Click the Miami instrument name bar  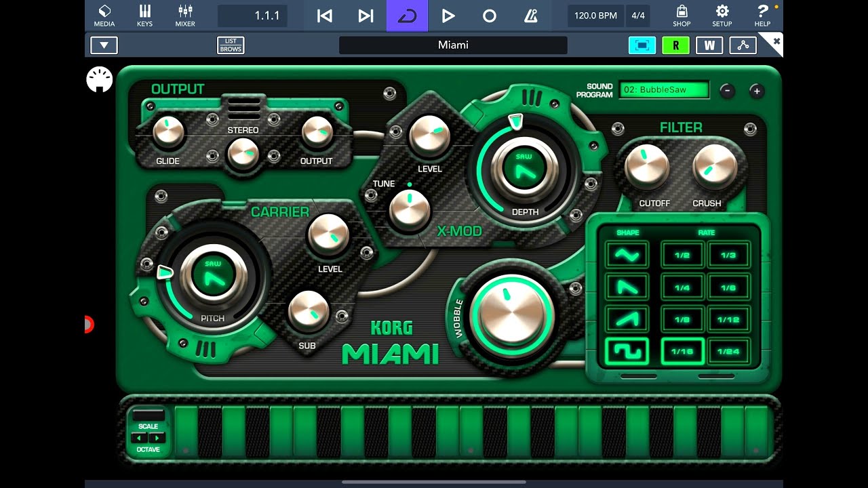click(x=453, y=45)
